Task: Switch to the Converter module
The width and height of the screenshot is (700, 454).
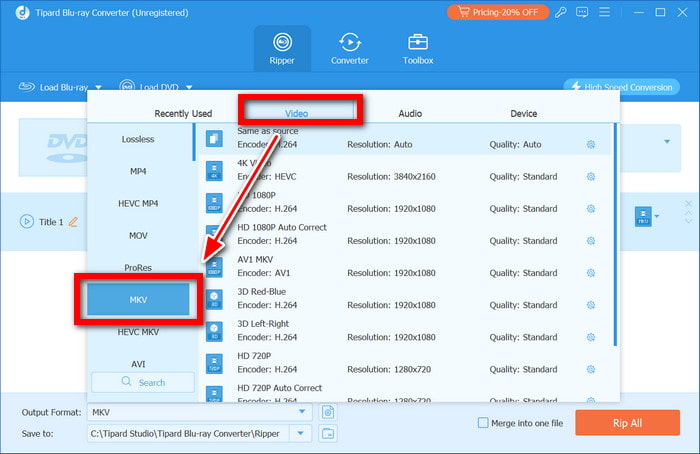Action: point(350,48)
